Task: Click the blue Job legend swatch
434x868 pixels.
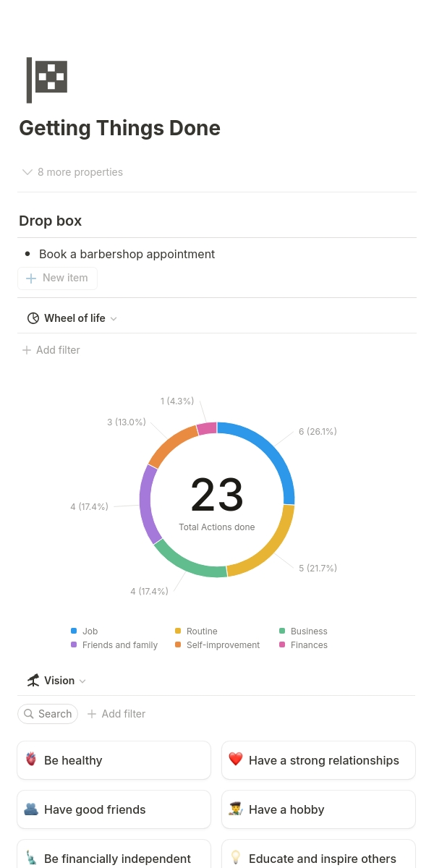Action: (x=74, y=631)
